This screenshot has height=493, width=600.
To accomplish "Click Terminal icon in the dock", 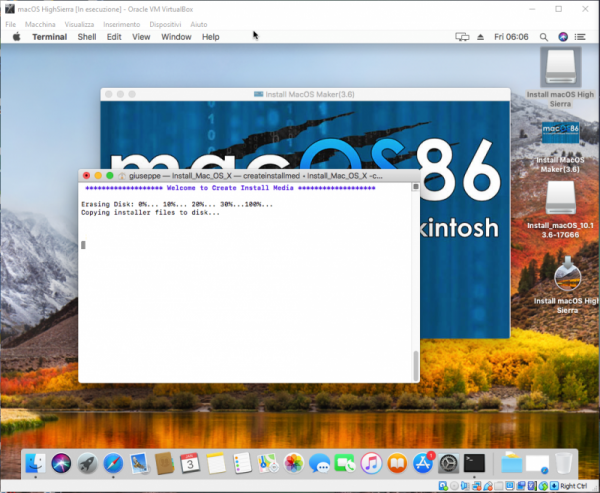I will coord(474,463).
